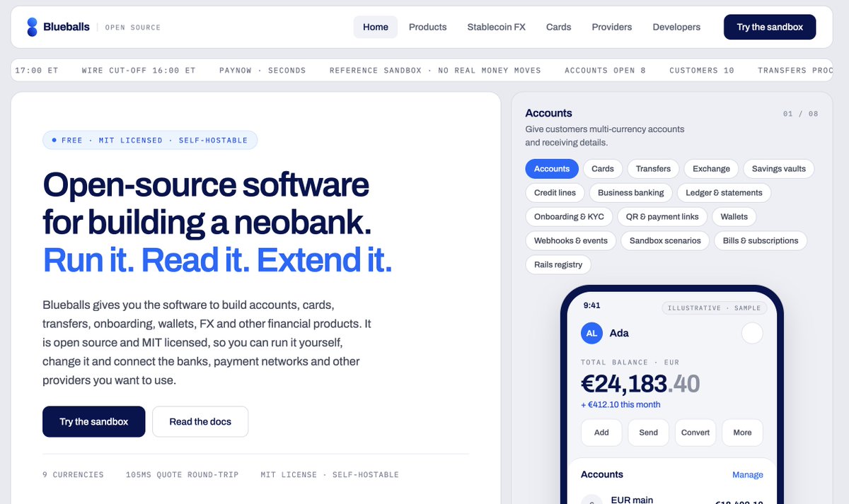Select the QR & payment links chip
This screenshot has width=849, height=504.
pos(662,217)
